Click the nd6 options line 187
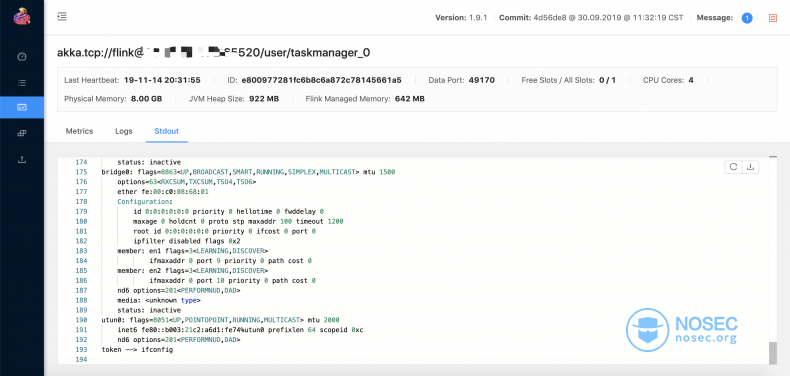The image size is (790, 376). [x=179, y=290]
